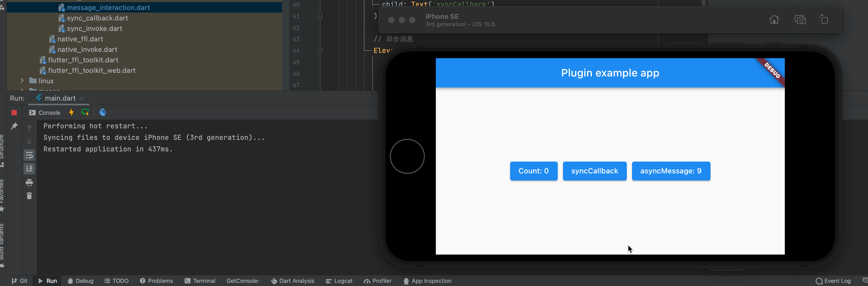Click the fold marker on line 44
868x286 pixels.
click(x=320, y=50)
